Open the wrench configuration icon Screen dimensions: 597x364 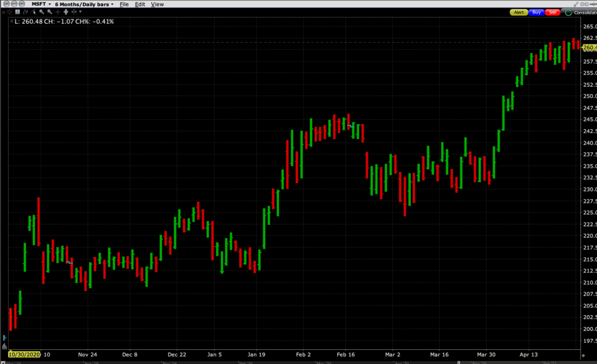pos(18,12)
